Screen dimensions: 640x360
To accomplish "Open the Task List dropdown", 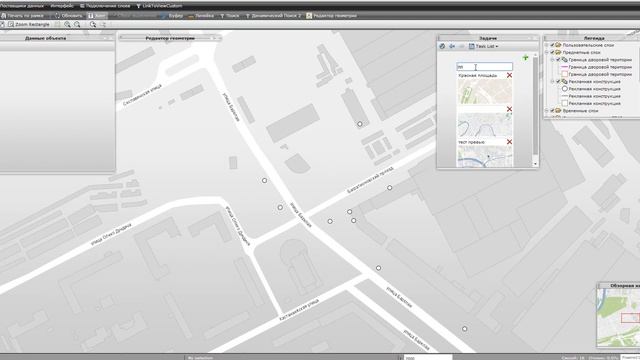I will (x=484, y=46).
